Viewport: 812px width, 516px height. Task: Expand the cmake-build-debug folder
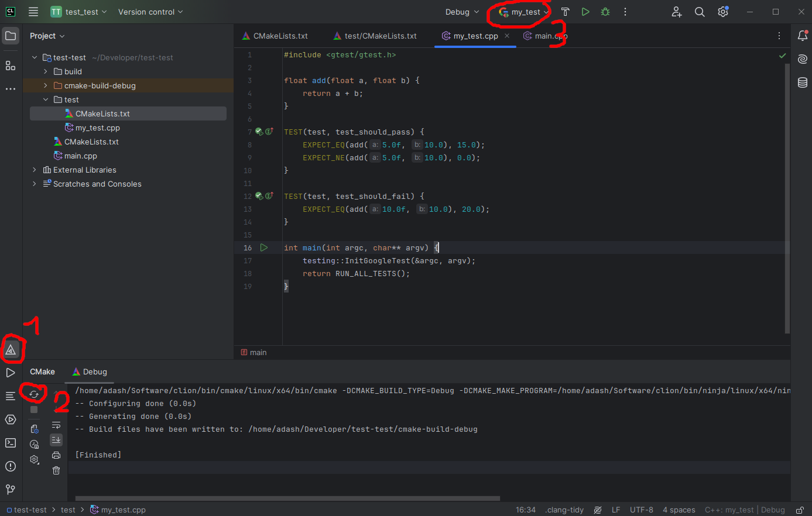click(46, 85)
